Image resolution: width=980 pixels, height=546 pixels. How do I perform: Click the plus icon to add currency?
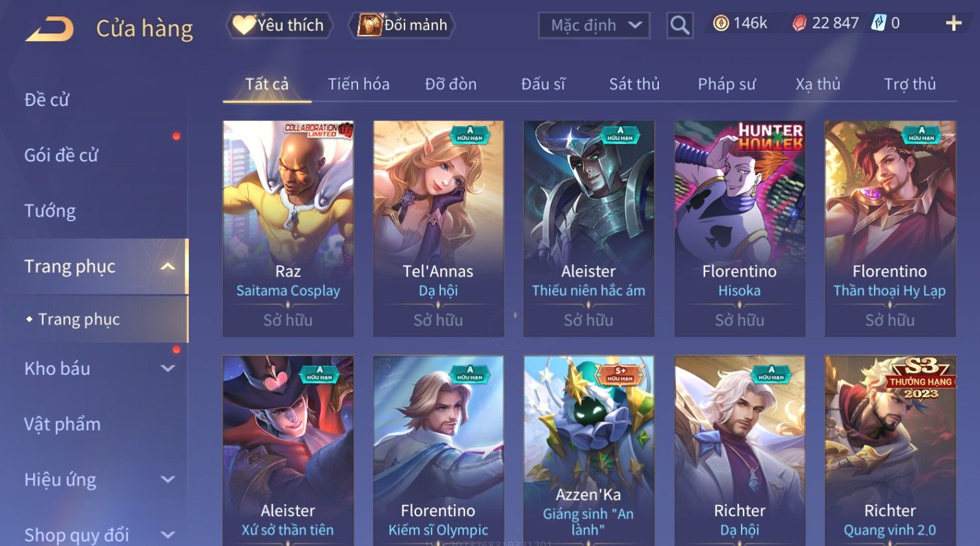pyautogui.click(x=953, y=23)
